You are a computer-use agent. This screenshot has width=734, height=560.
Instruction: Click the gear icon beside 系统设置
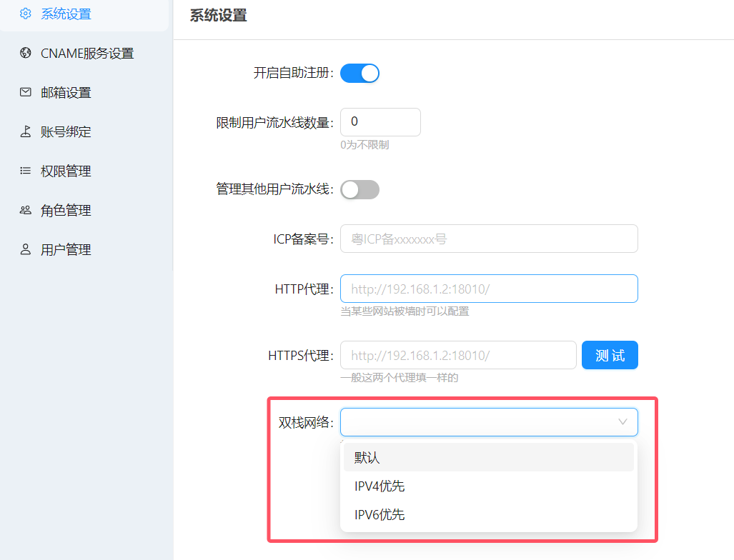(x=26, y=14)
